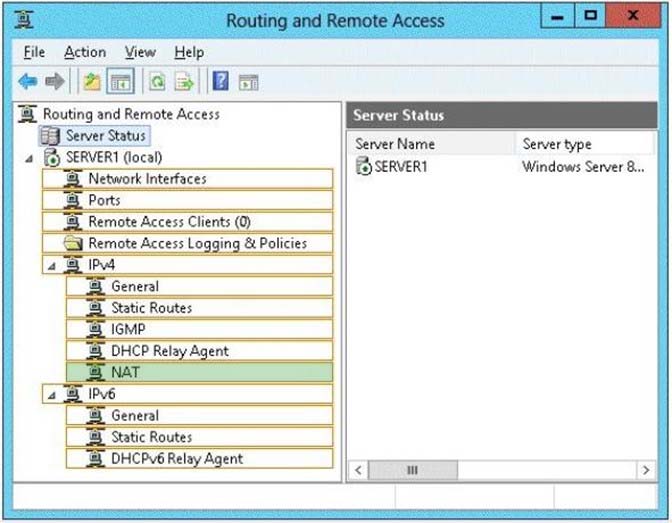Select Remote Access Logging & Policies label
Screen dimensions: 672x523
(198, 243)
